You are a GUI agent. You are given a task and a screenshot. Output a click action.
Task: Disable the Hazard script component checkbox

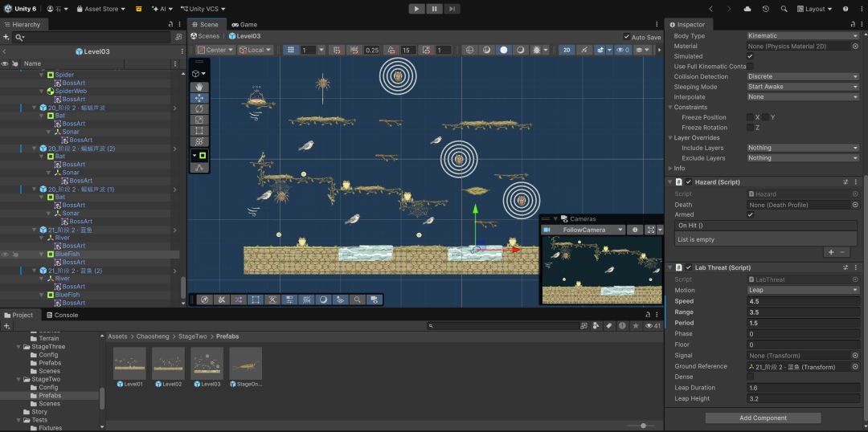click(689, 182)
